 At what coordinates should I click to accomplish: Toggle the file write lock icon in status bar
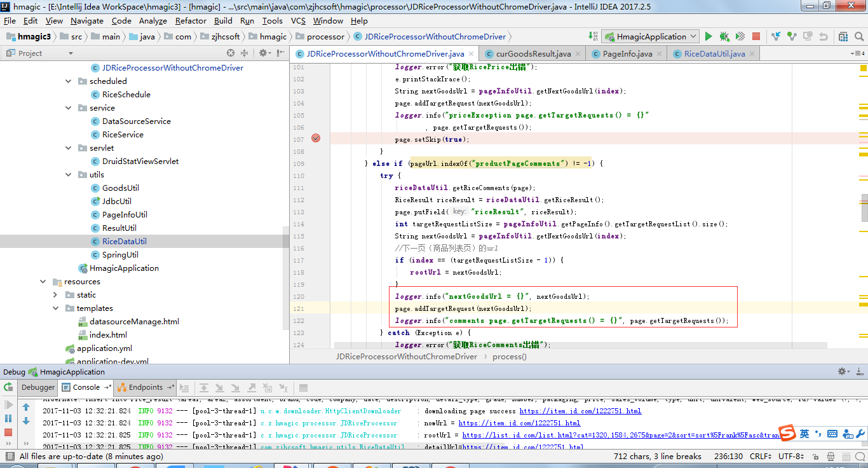point(815,456)
